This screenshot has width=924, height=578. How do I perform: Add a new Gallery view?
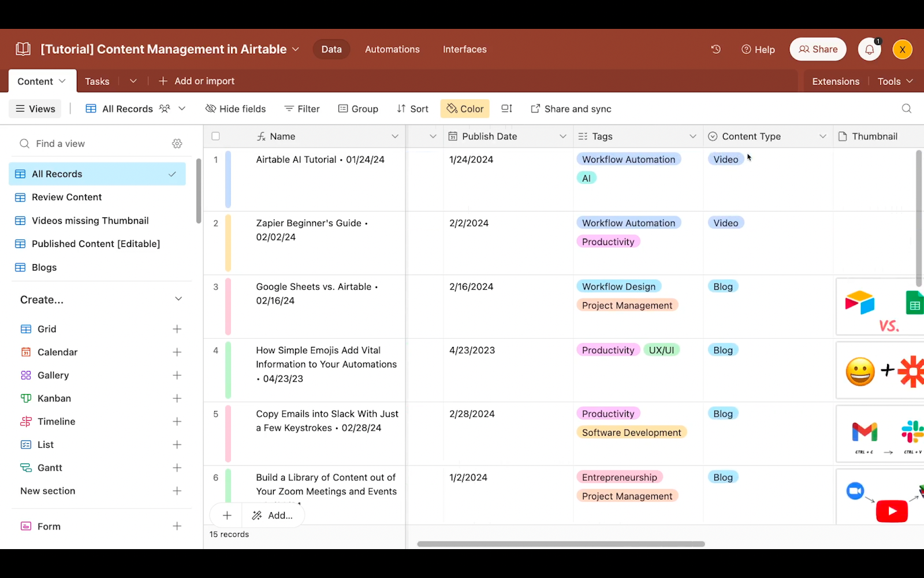pos(177,375)
